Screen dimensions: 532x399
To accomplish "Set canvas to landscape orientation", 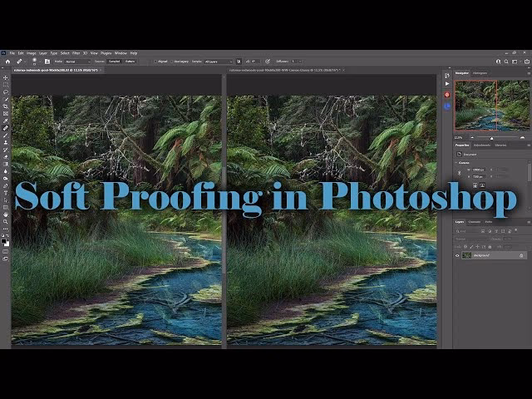I will click(482, 185).
